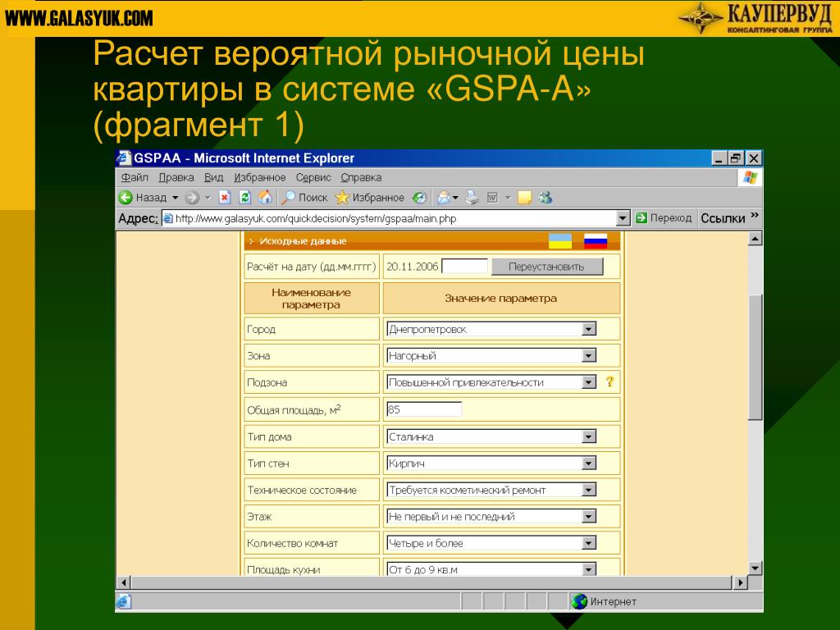Open the Количество комнат dropdown

589,543
